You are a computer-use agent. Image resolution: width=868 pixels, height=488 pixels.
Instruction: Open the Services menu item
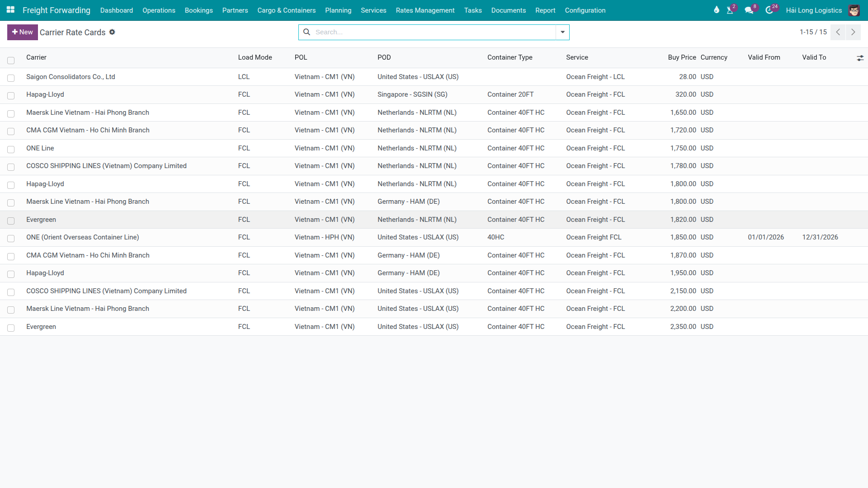[x=373, y=10]
